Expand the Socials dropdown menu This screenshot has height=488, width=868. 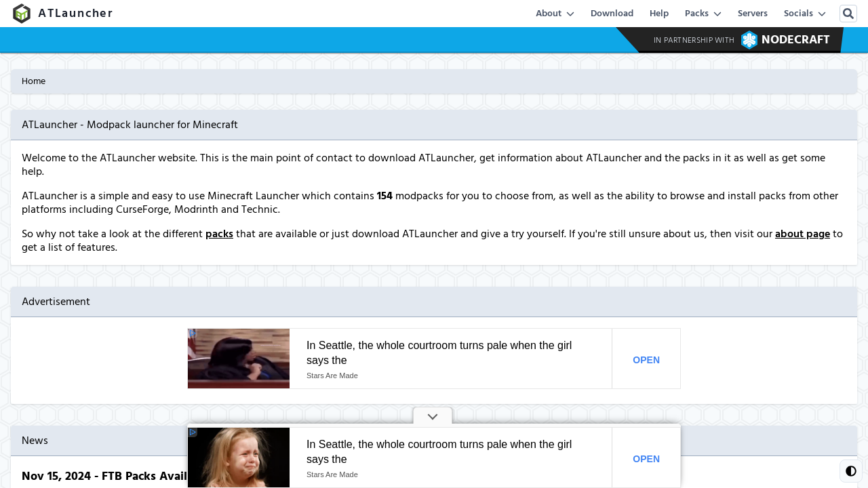tap(804, 14)
